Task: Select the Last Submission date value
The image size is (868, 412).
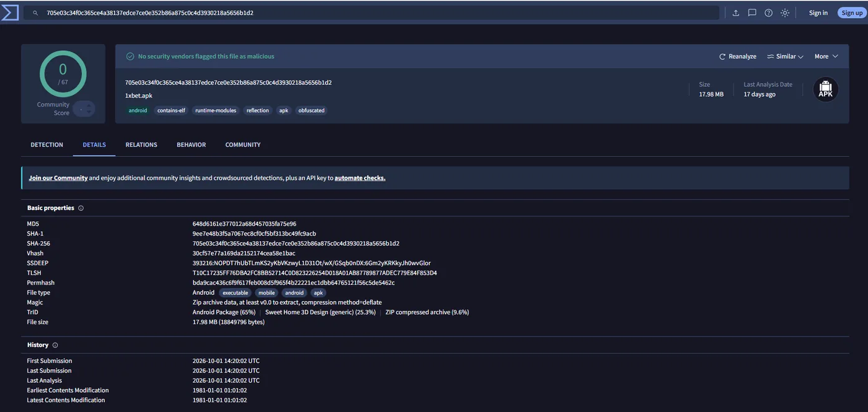Action: coord(226,371)
